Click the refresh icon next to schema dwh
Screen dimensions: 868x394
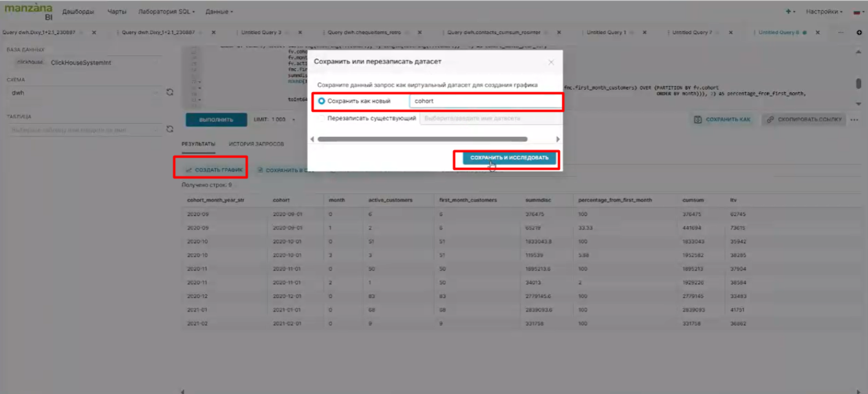(170, 92)
